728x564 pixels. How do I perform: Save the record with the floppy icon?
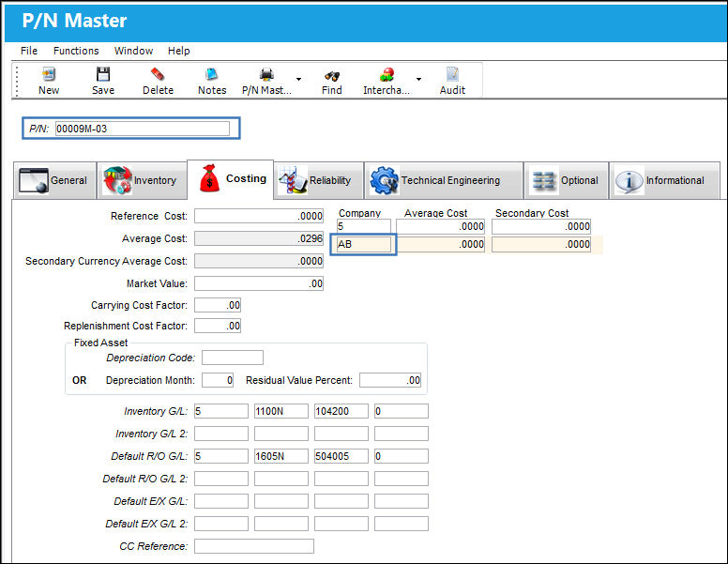tap(102, 74)
